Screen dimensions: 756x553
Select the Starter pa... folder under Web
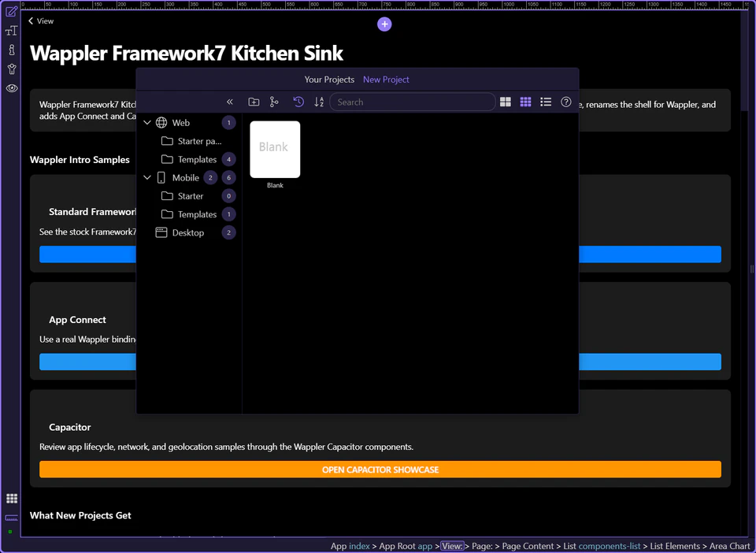(x=199, y=141)
